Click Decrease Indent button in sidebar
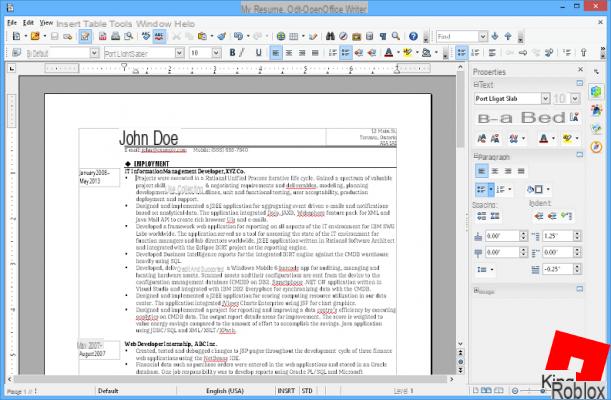611x400 pixels. coord(551,216)
